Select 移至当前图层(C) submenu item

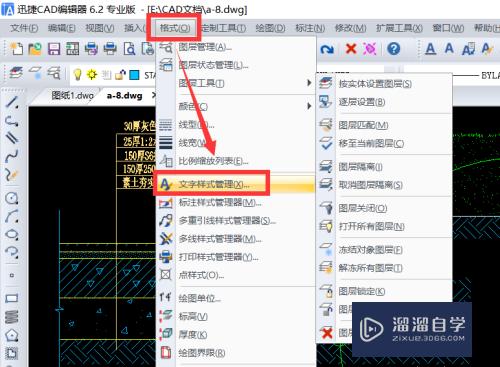384,143
